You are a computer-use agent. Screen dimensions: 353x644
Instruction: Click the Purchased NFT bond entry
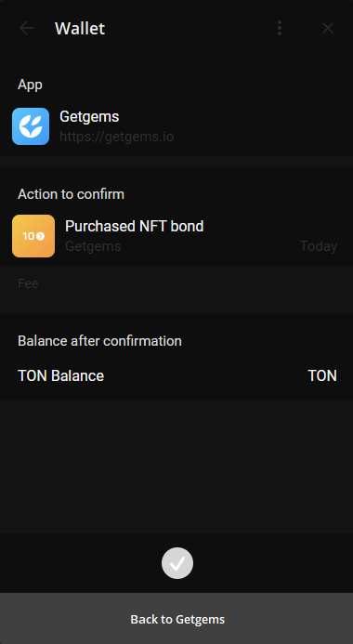(176, 236)
